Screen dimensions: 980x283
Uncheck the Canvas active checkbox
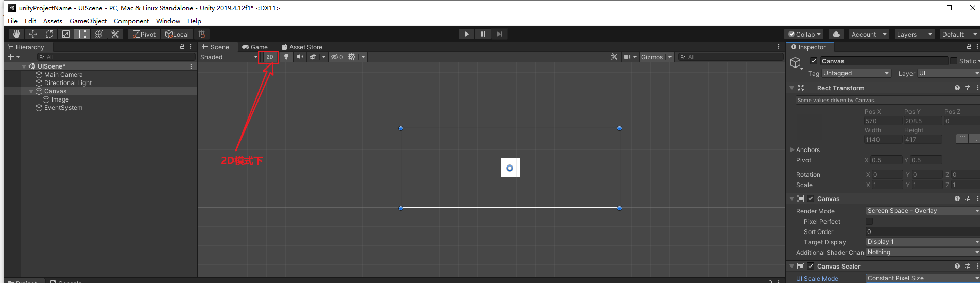click(x=814, y=61)
